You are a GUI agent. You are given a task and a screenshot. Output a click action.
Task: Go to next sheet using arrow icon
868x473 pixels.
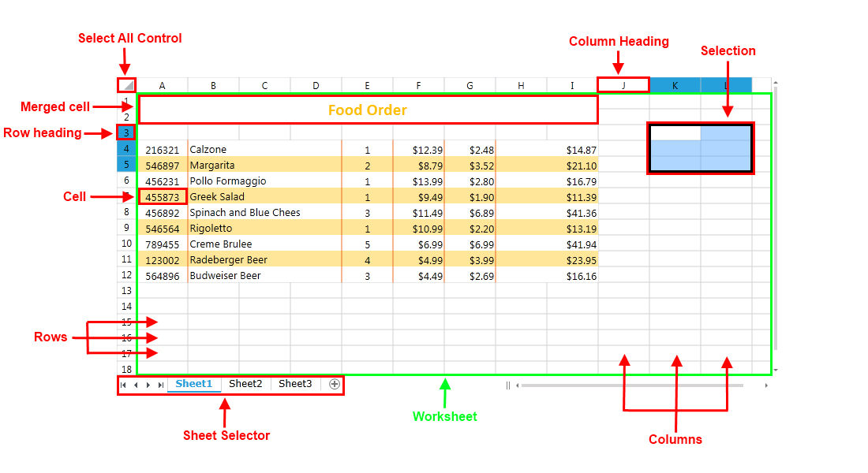click(x=147, y=385)
